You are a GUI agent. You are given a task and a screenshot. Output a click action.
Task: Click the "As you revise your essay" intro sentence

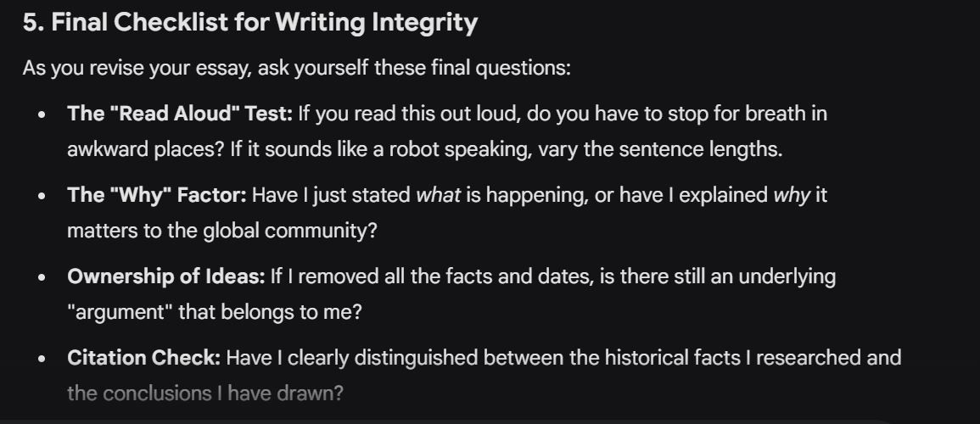[x=296, y=68]
